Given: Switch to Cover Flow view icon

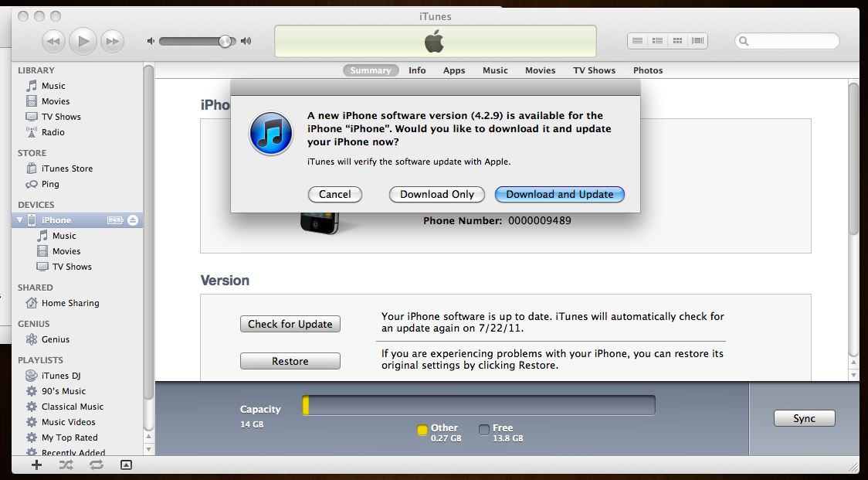Looking at the screenshot, I should click(697, 40).
